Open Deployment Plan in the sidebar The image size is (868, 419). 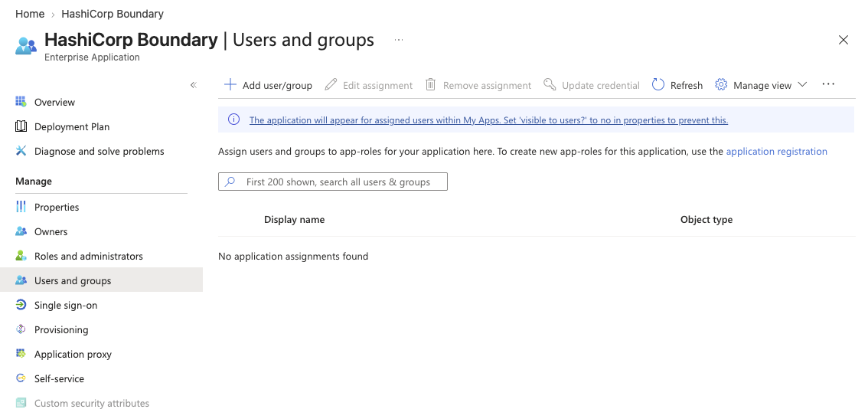coord(72,126)
